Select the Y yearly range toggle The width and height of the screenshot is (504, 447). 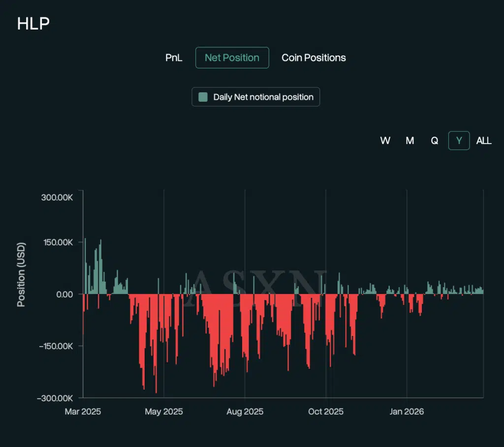459,141
